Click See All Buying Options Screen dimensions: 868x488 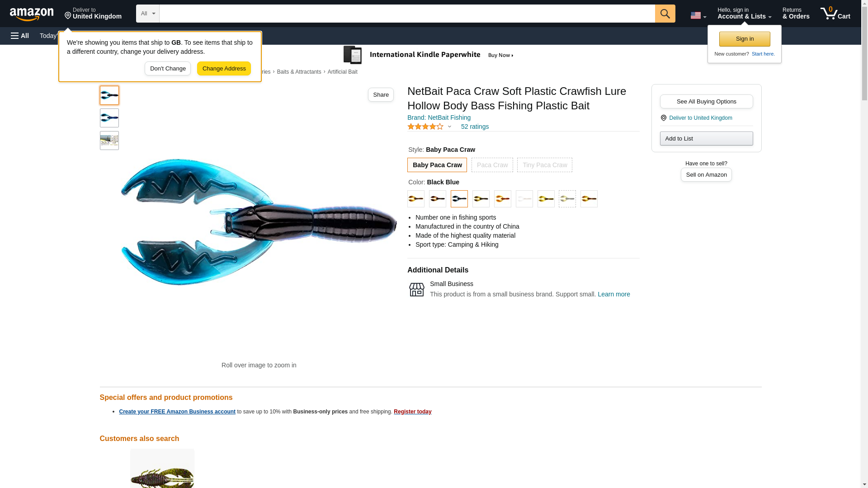tap(706, 101)
